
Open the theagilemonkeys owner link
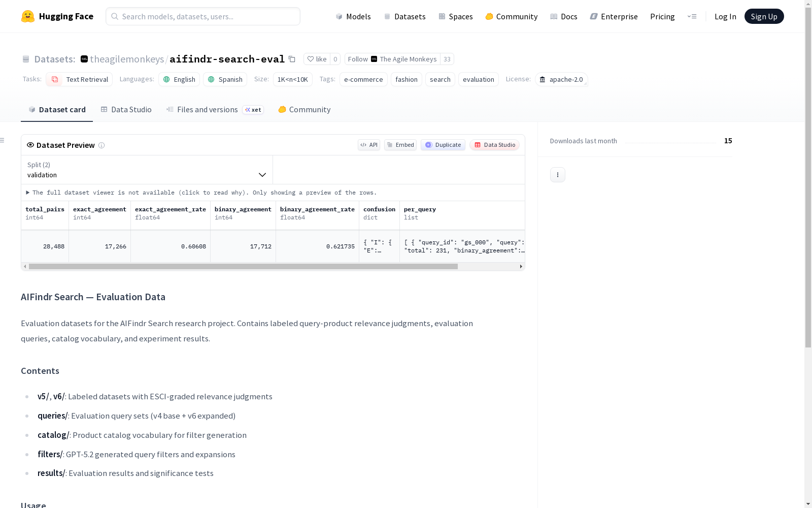pyautogui.click(x=127, y=59)
